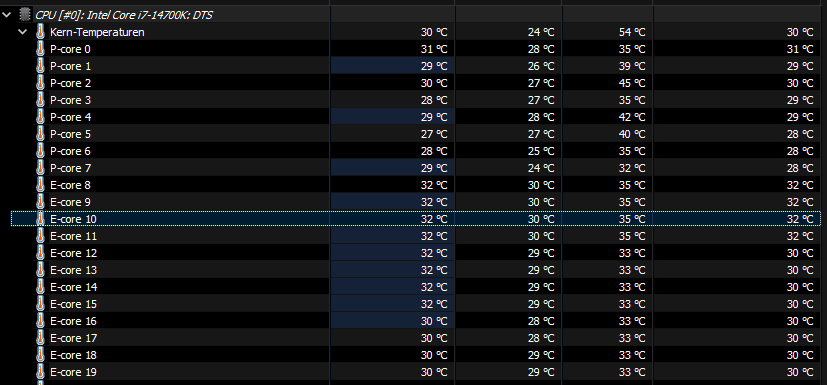This screenshot has width=827, height=385.
Task: Select the P-core 7 sensor label
Action: pos(70,168)
